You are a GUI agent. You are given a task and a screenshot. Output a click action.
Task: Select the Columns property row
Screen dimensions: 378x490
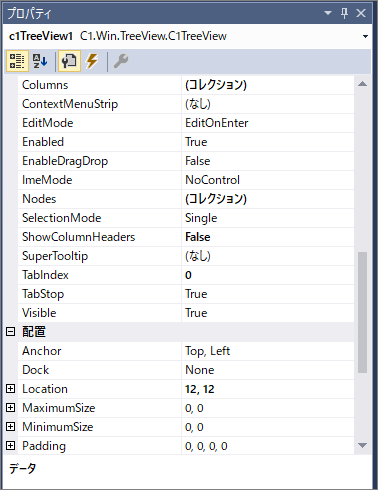[x=186, y=85]
